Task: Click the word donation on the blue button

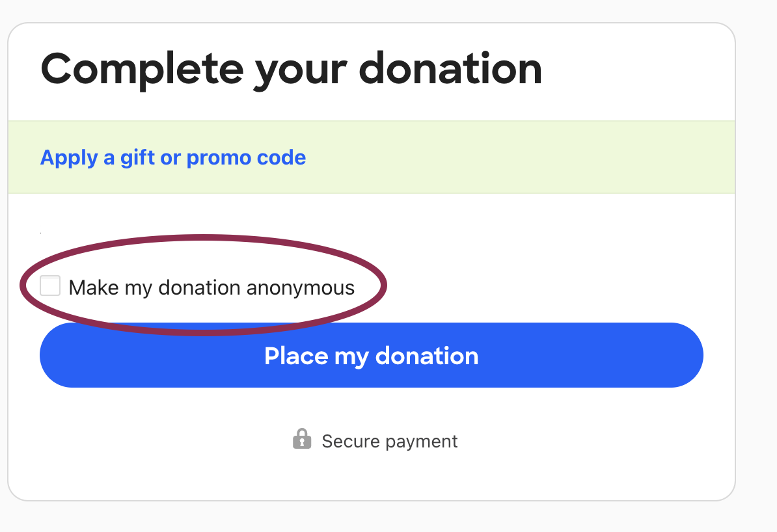Action: coord(427,356)
